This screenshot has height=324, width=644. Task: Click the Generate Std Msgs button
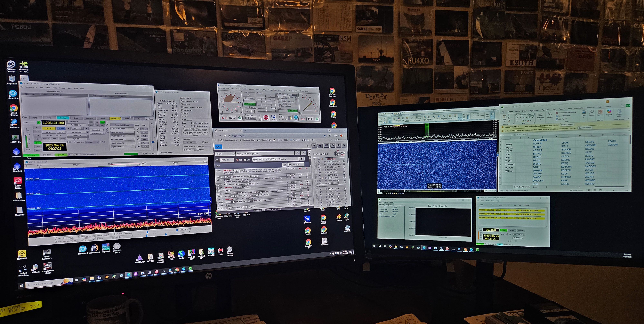pyautogui.click(x=122, y=125)
